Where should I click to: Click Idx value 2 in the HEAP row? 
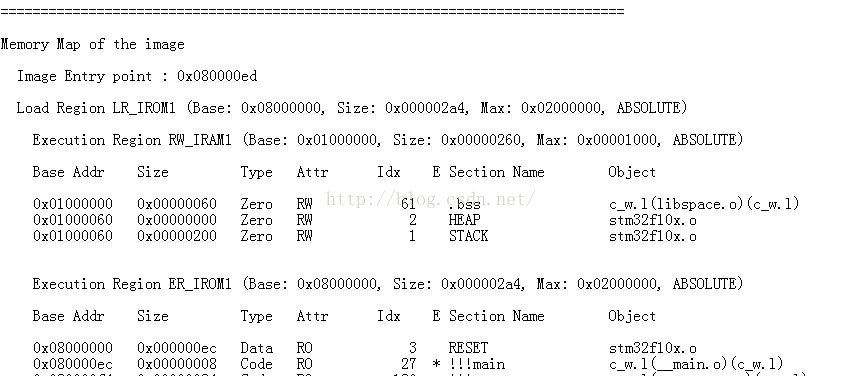pyautogui.click(x=412, y=220)
